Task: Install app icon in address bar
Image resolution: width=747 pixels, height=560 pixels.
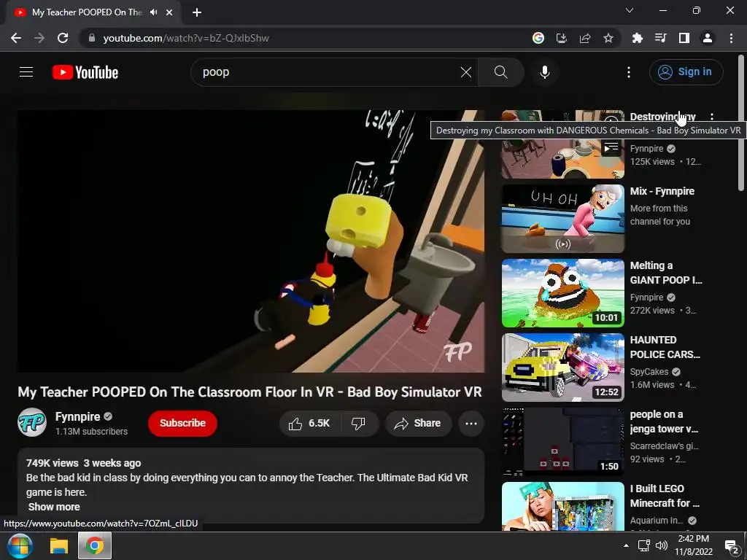Action: click(562, 38)
